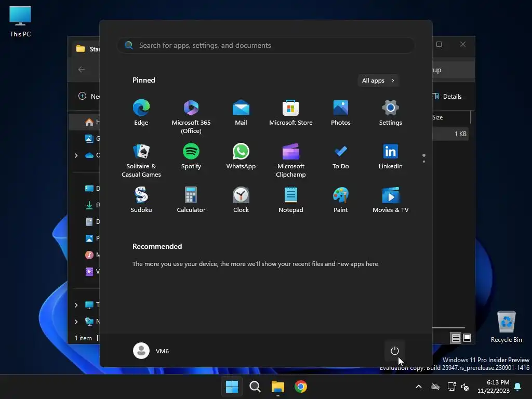Click the New button in File Explorer
This screenshot has width=532, height=399.
89,96
